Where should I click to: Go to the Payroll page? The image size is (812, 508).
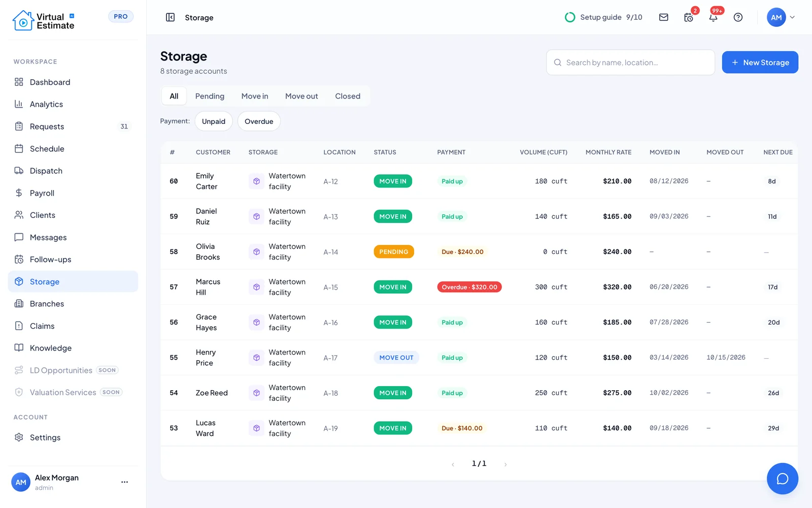(73, 193)
